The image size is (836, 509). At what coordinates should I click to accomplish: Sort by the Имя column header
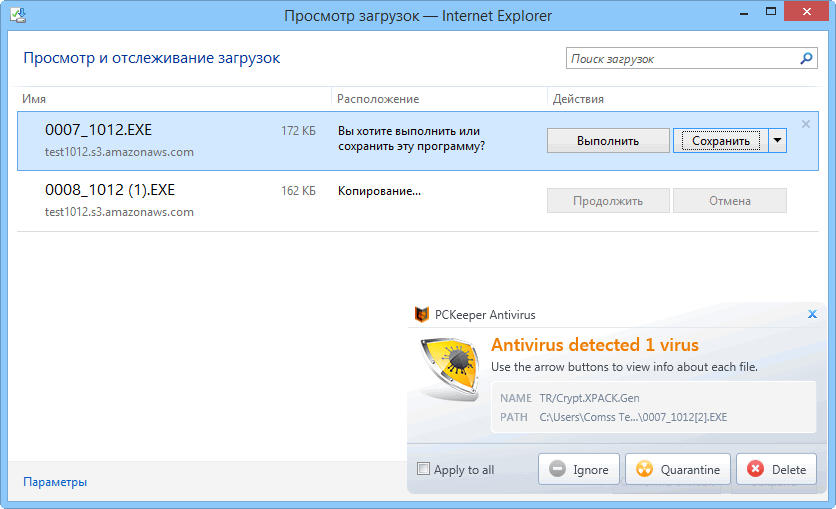click(34, 99)
